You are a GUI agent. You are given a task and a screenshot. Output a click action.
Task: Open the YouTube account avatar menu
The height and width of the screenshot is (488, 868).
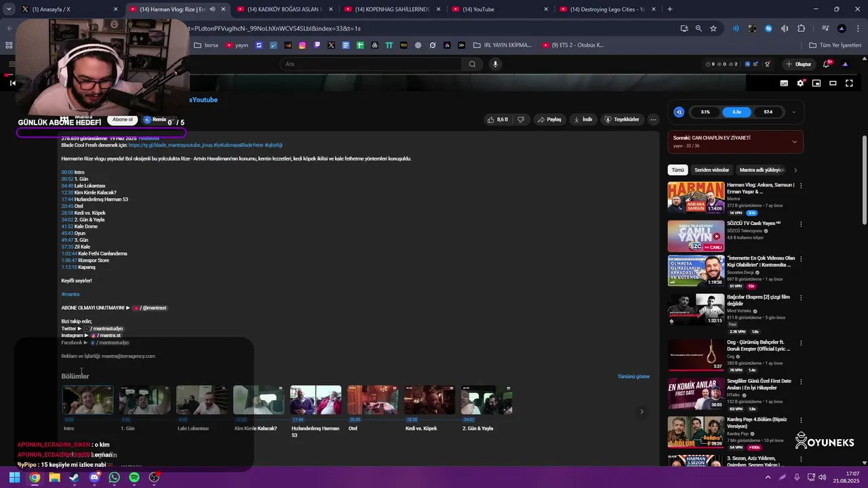(845, 64)
